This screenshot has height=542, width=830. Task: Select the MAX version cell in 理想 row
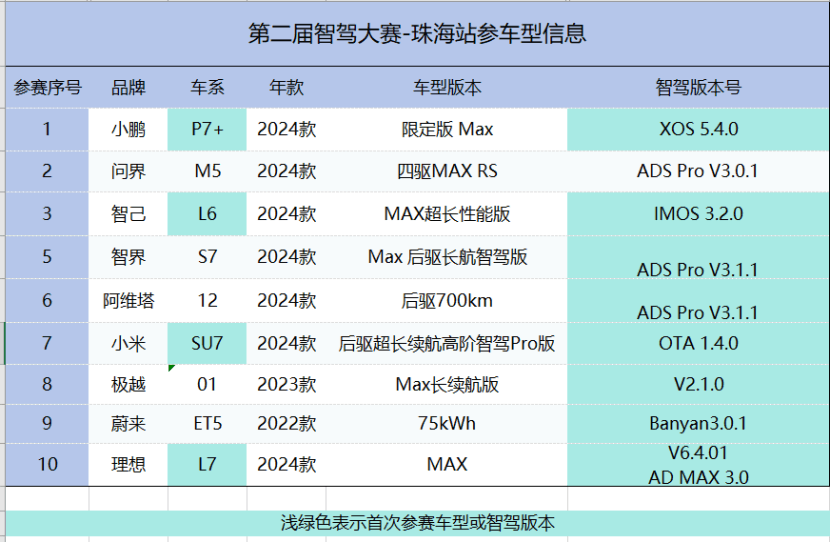[447, 465]
